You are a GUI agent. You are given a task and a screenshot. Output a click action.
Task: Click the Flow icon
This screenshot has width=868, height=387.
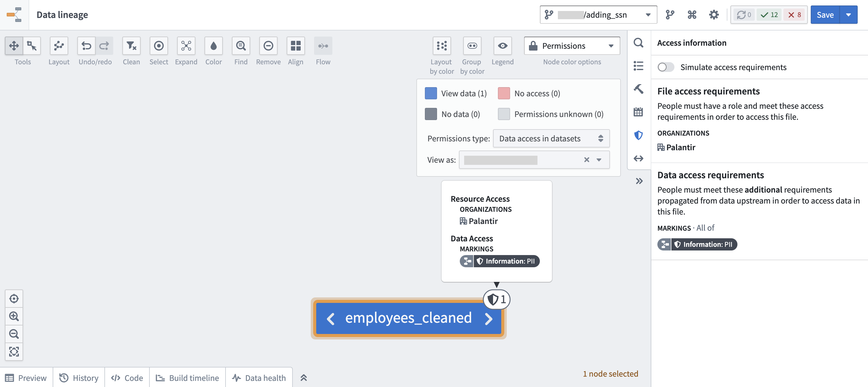click(x=323, y=45)
